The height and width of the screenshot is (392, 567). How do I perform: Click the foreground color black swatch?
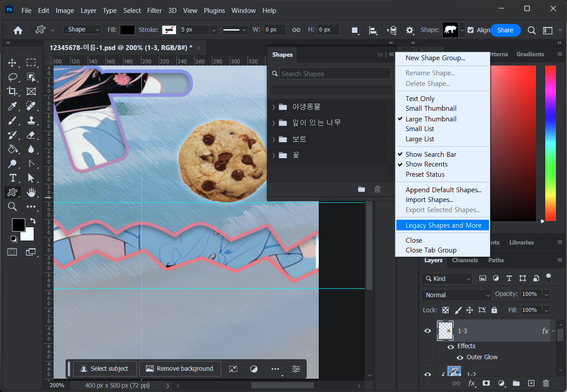pyautogui.click(x=18, y=224)
